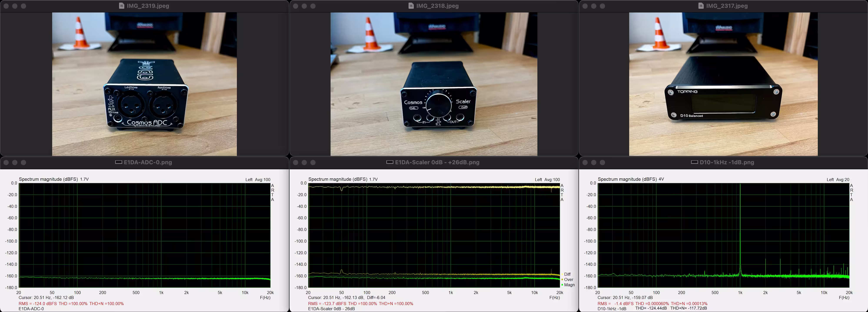Viewport: 868px width, 312px height.
Task: Zoom the IMG_2317.jpeg window with its rightmost title-bar button
Action: click(x=602, y=6)
